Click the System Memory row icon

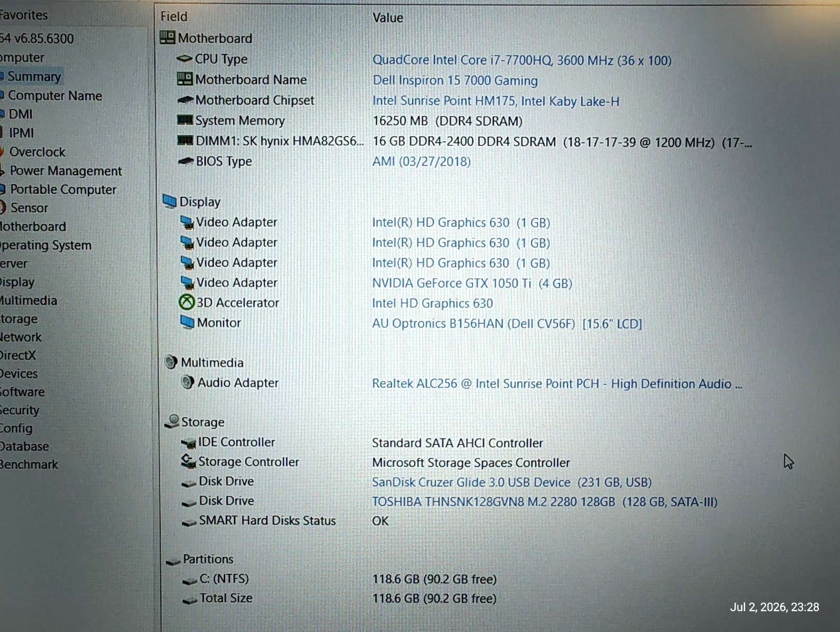click(185, 120)
